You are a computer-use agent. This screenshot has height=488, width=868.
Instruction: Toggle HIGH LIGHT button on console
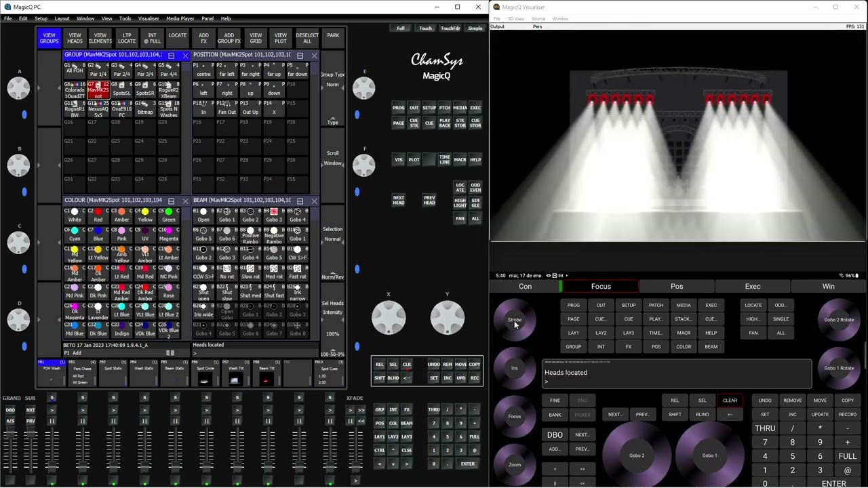460,203
